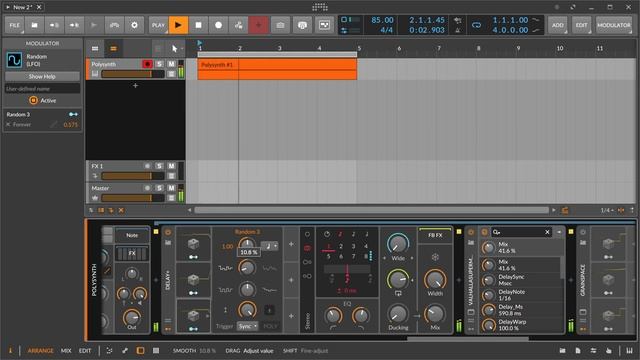Image resolution: width=640 pixels, height=360 pixels.
Task: Click the POLY button in Random 3
Action: click(x=270, y=326)
